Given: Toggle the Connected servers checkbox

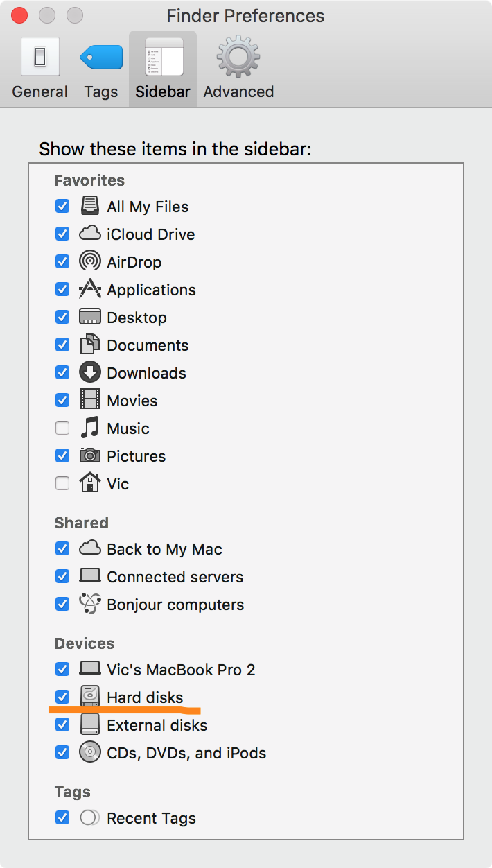Looking at the screenshot, I should (62, 576).
